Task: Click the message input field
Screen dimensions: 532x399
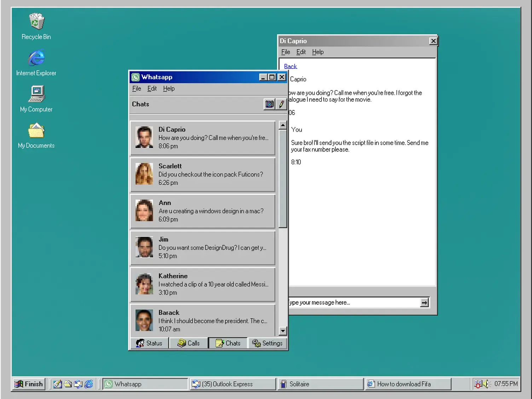Action: coord(354,302)
